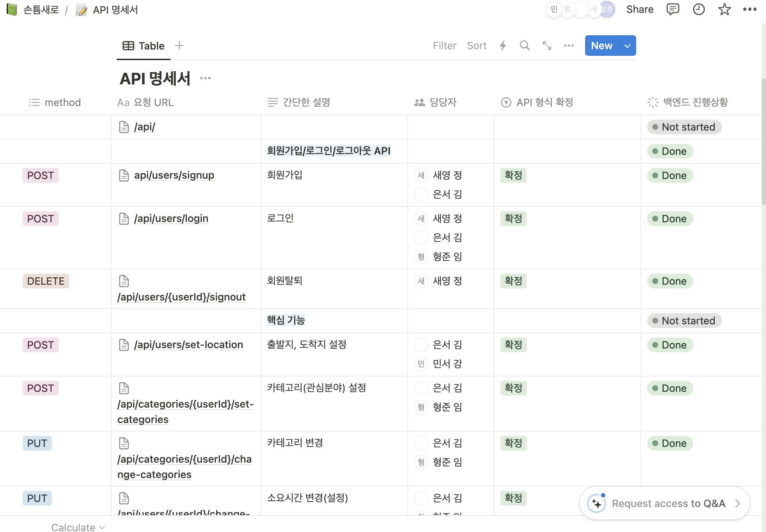Open the database view options ellipsis
Image resolution: width=766 pixels, height=532 pixels.
click(569, 45)
